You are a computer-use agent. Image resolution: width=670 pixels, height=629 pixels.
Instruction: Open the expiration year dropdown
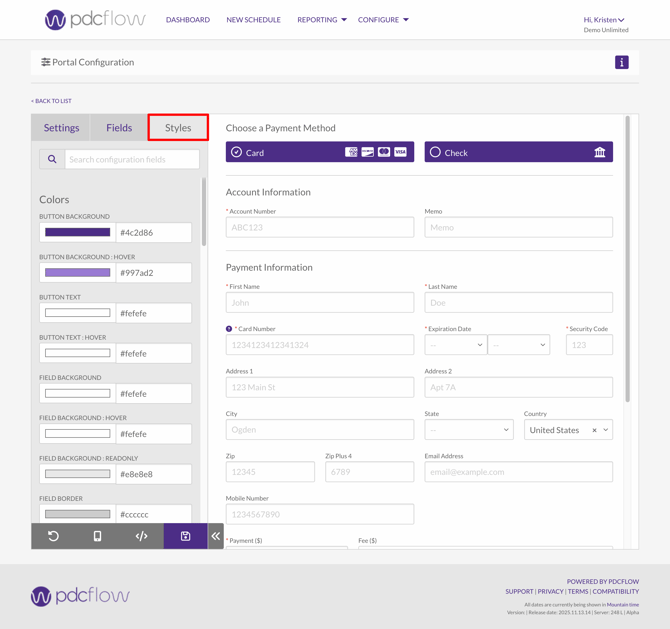point(518,345)
